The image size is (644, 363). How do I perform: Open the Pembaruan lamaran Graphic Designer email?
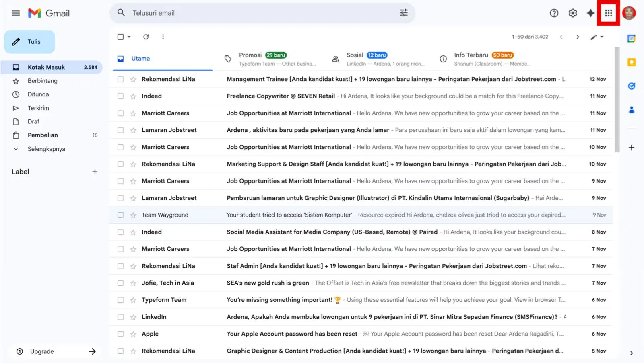tap(361, 198)
